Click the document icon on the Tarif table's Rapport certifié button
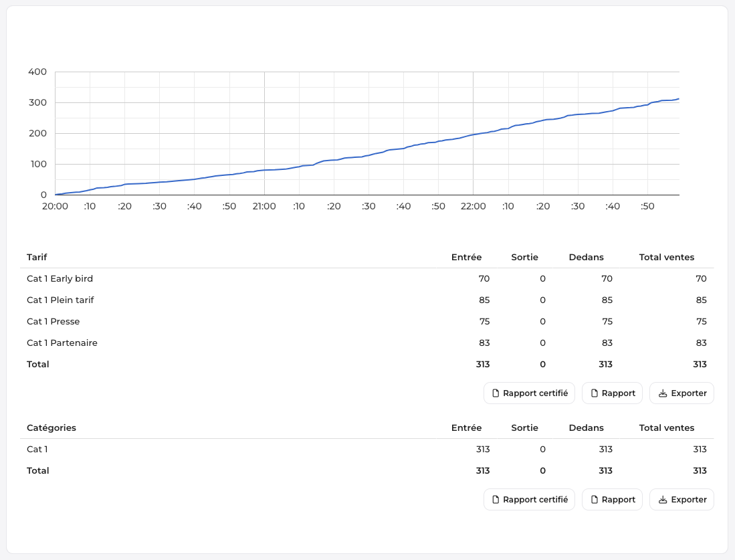Image resolution: width=735 pixels, height=560 pixels. 496,393
